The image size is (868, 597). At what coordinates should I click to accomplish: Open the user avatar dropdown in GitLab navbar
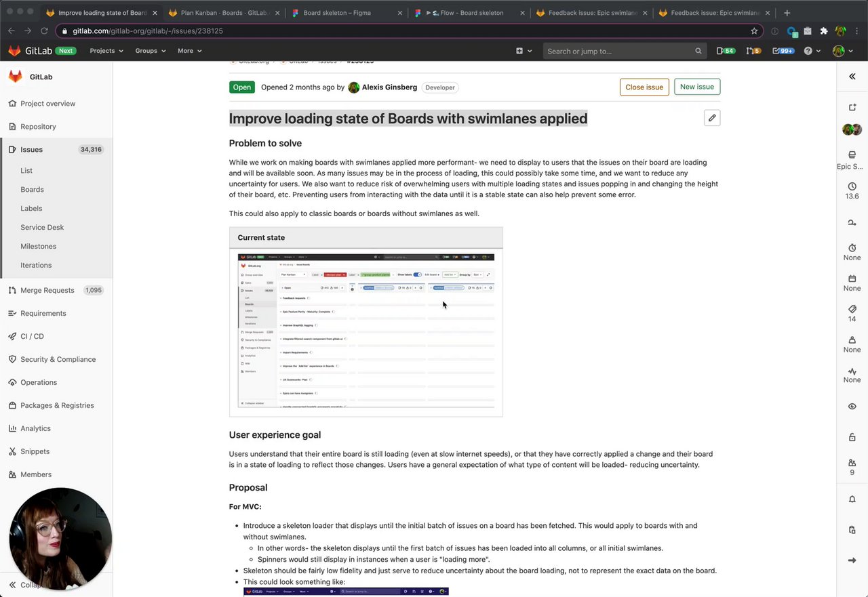click(x=842, y=51)
